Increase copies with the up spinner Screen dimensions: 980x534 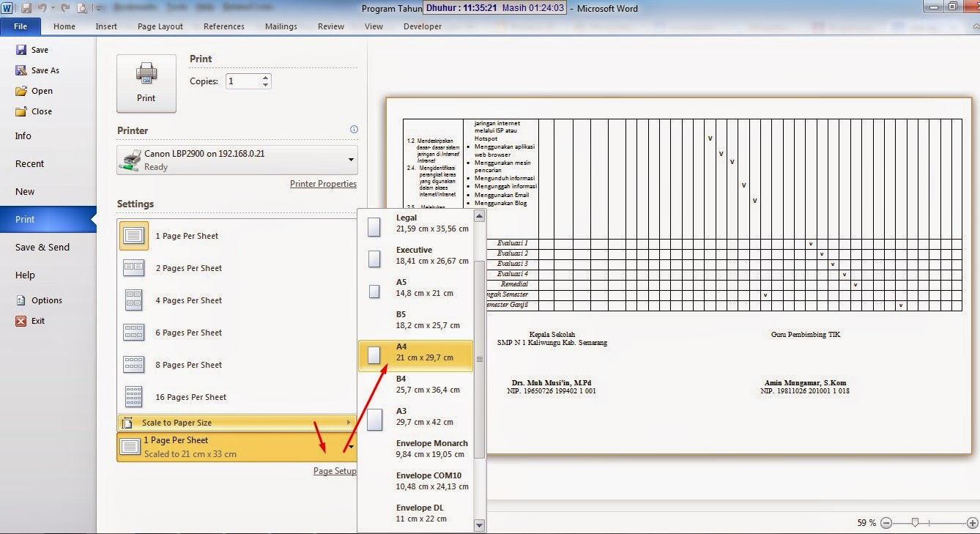[x=265, y=78]
